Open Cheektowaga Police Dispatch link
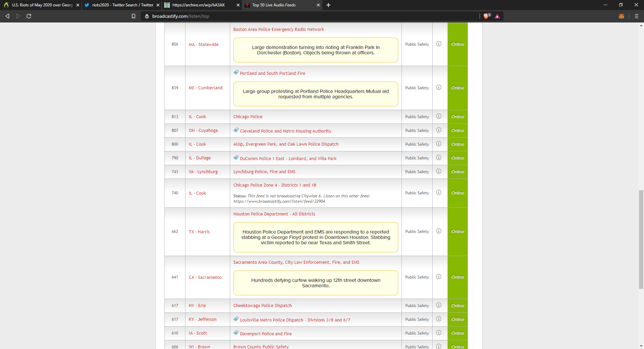644x349 pixels. click(x=263, y=306)
